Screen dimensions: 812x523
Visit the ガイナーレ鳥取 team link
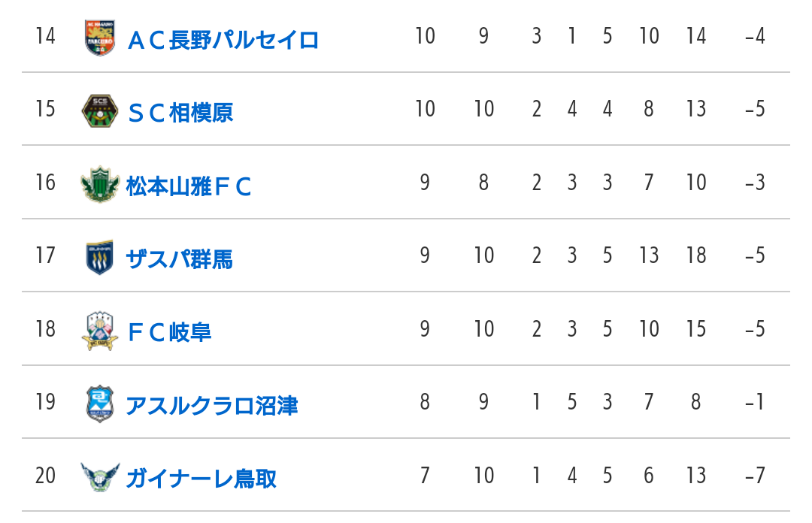point(201,479)
